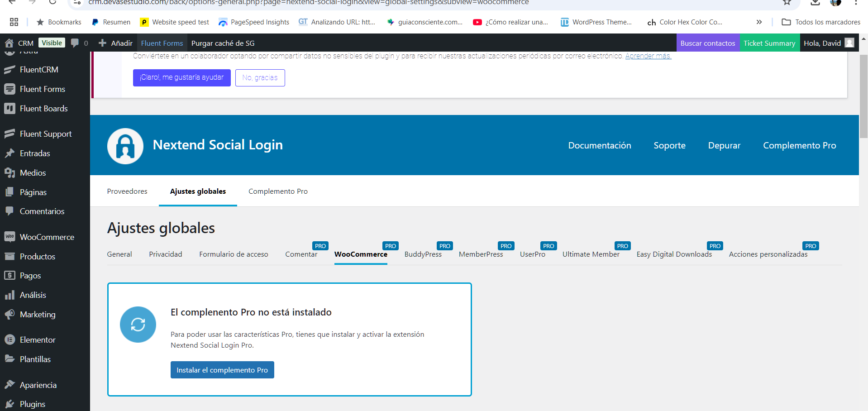Screen dimensions: 868x411
Task: Expand the hidden bookmarks chevron
Action: (759, 22)
